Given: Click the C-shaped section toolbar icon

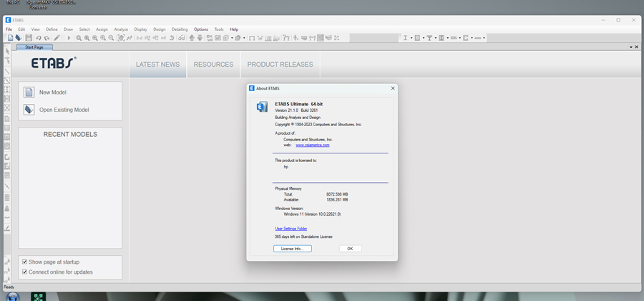Looking at the screenshot, I should [466, 38].
